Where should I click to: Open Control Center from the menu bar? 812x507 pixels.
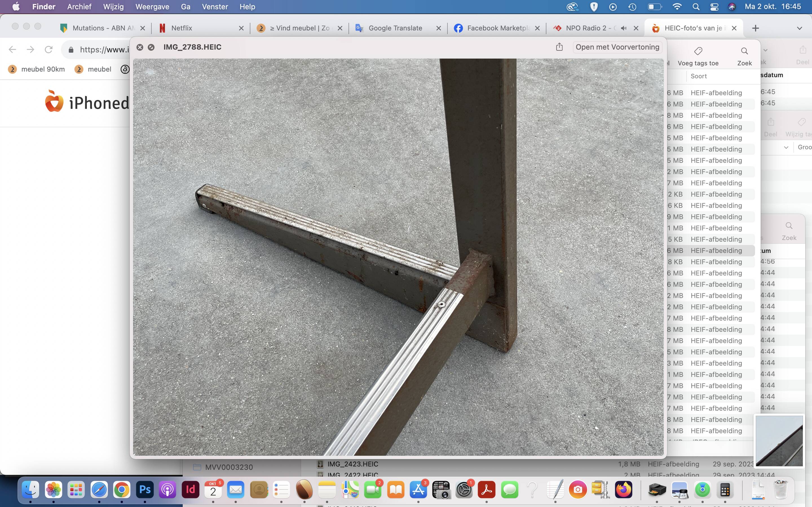click(714, 6)
